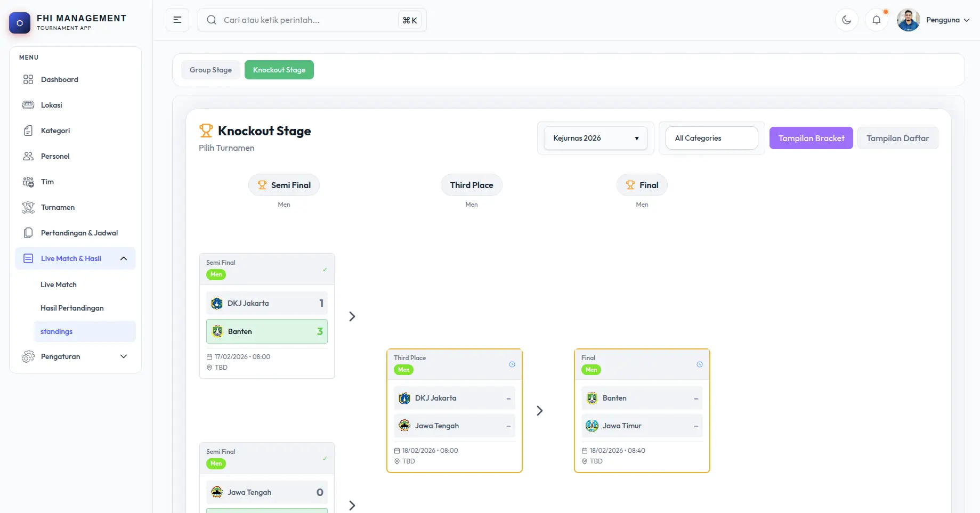Switch to Tampilan Daftar view
Image resolution: width=980 pixels, height=513 pixels.
tap(897, 138)
